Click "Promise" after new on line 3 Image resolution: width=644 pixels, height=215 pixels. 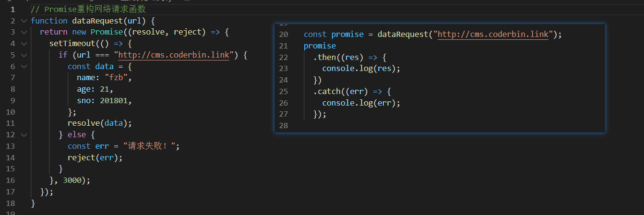[x=107, y=32]
